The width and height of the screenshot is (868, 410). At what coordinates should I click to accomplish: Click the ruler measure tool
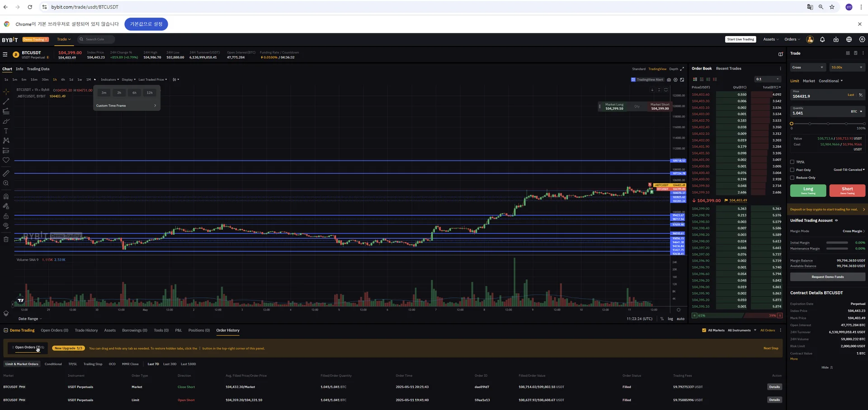tap(6, 173)
